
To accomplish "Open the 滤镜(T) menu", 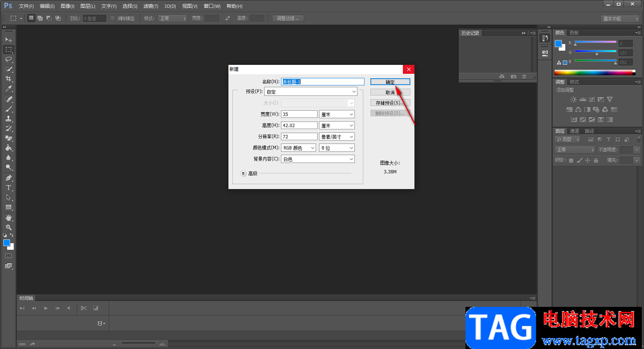I will (x=151, y=6).
